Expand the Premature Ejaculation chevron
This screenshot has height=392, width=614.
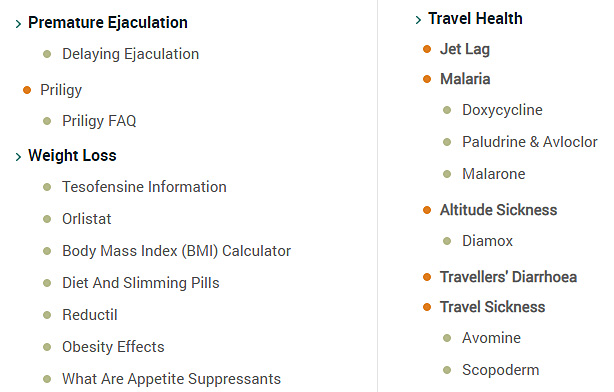click(x=18, y=24)
